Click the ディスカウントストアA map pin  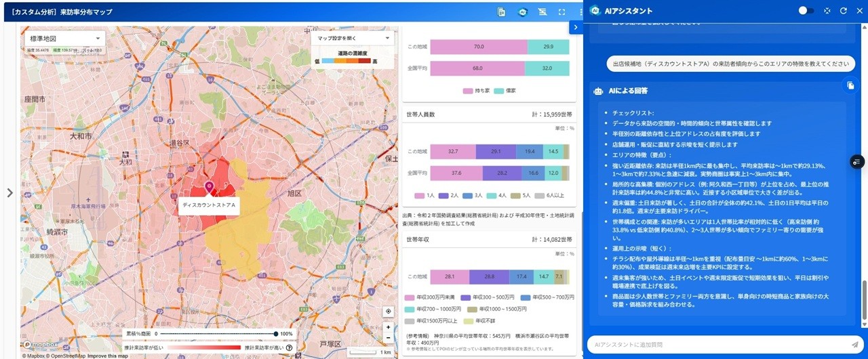pos(209,187)
